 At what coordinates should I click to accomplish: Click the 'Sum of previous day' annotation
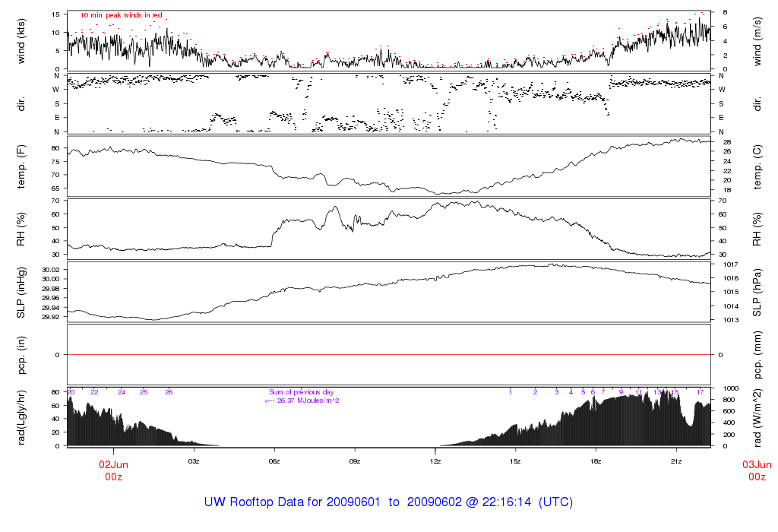point(302,392)
